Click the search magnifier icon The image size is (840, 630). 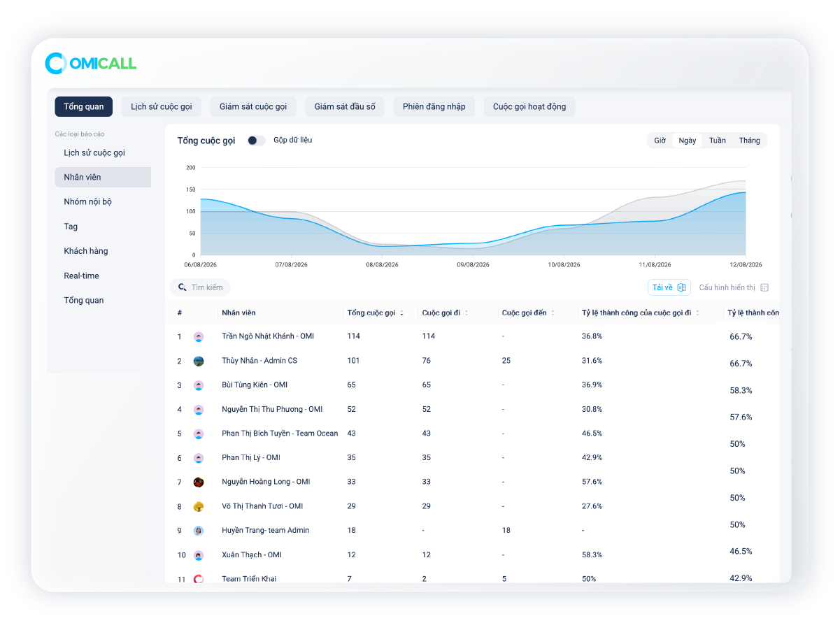tap(183, 287)
